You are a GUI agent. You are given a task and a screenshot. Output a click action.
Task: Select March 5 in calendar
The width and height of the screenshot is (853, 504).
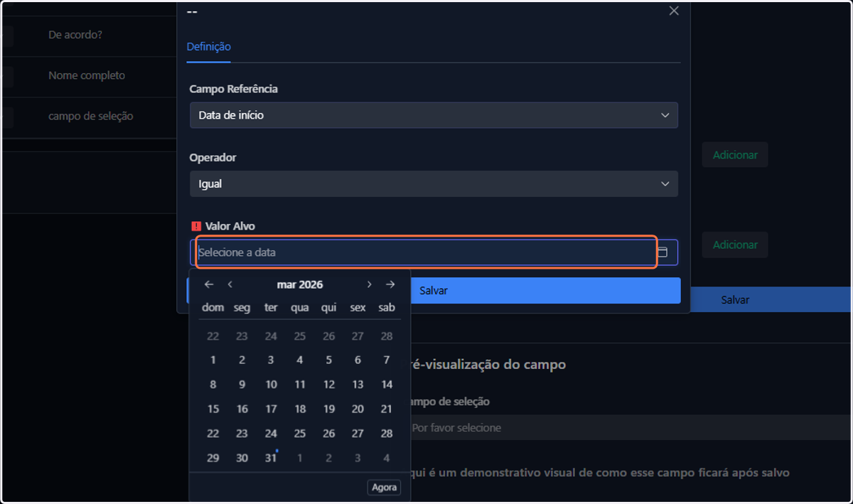pos(328,360)
